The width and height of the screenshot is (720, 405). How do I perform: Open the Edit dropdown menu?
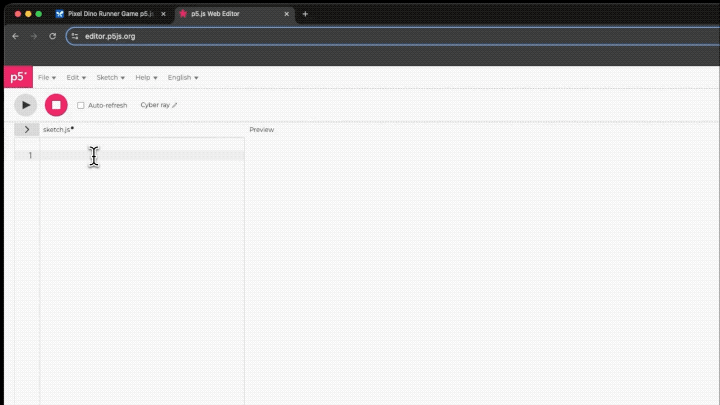point(76,77)
